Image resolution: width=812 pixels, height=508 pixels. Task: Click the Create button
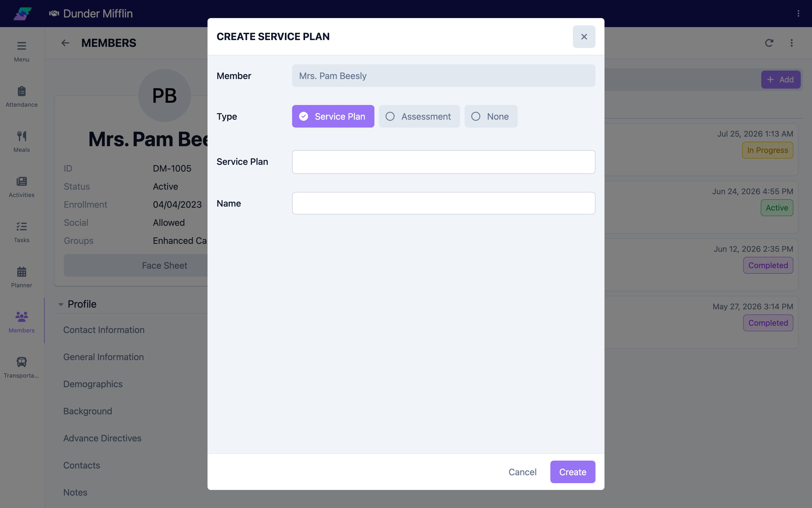point(572,472)
